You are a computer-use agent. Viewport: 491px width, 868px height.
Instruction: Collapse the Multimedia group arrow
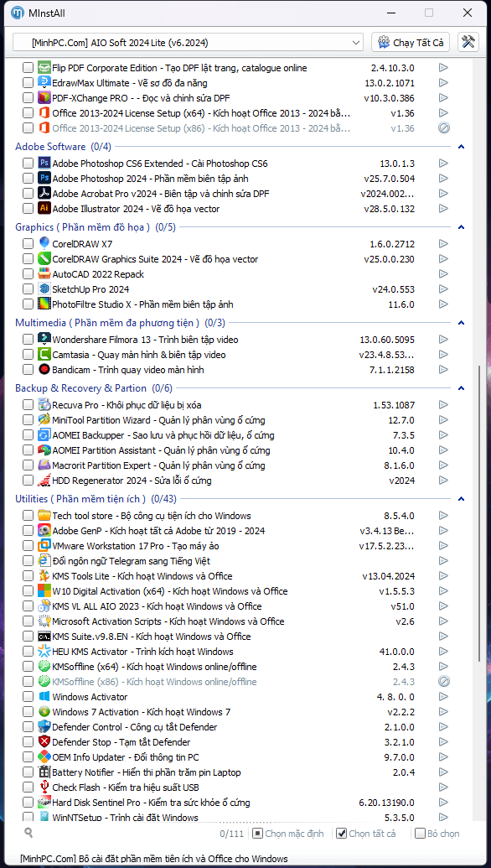pyautogui.click(x=461, y=323)
